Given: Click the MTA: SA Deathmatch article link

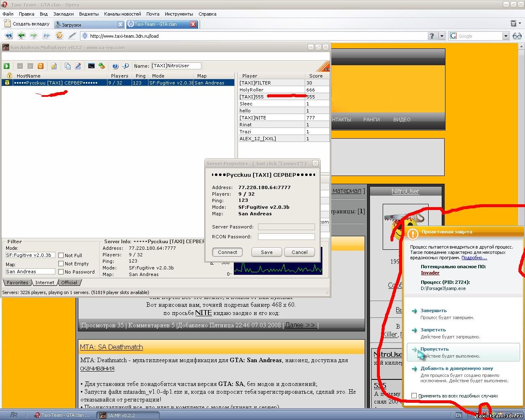Looking at the screenshot, I should (x=112, y=347).
